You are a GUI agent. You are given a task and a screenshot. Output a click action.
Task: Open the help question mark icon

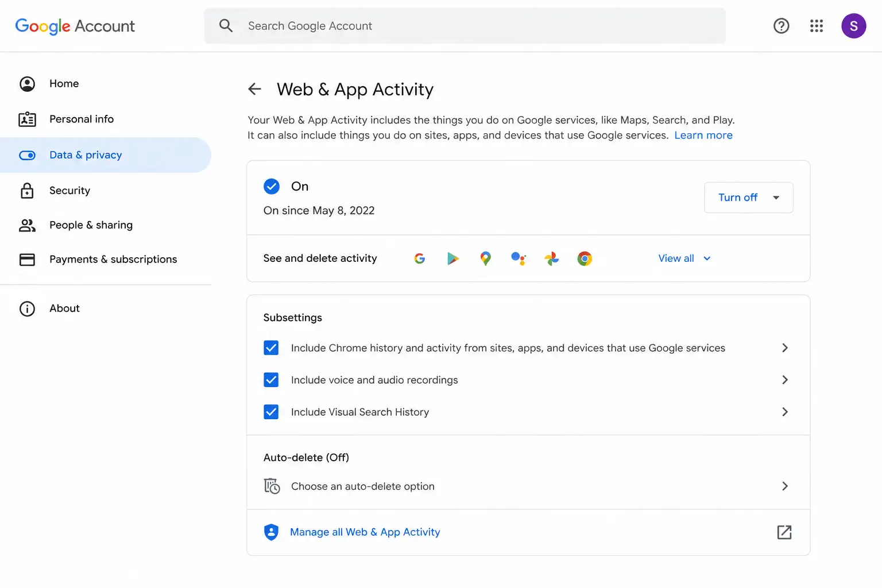[x=781, y=26]
